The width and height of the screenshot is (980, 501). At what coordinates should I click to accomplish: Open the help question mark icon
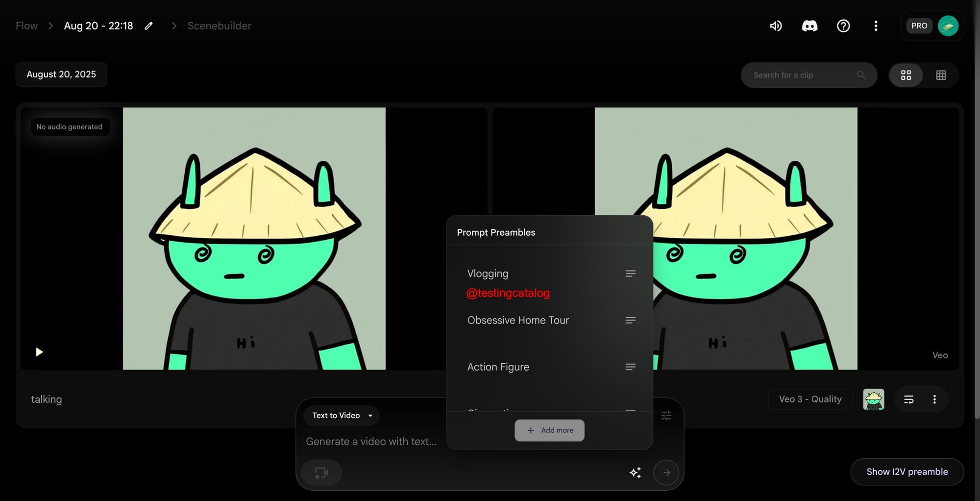843,26
